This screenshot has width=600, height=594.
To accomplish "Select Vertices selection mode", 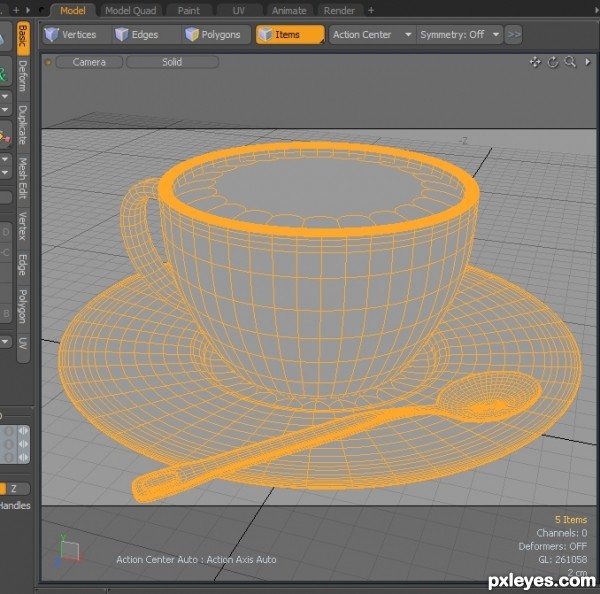I will (x=76, y=34).
